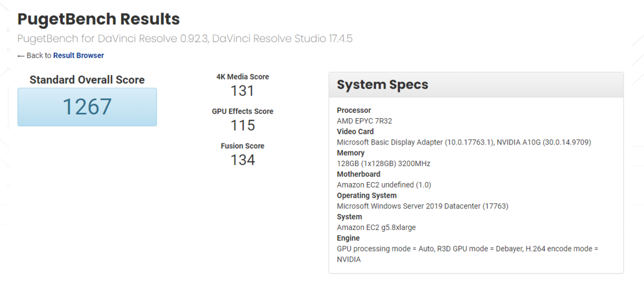Screen dimensions: 644x288
Task: Select the PugetBench for DaVinci Resolve version subtitle
Action: pyautogui.click(x=185, y=39)
